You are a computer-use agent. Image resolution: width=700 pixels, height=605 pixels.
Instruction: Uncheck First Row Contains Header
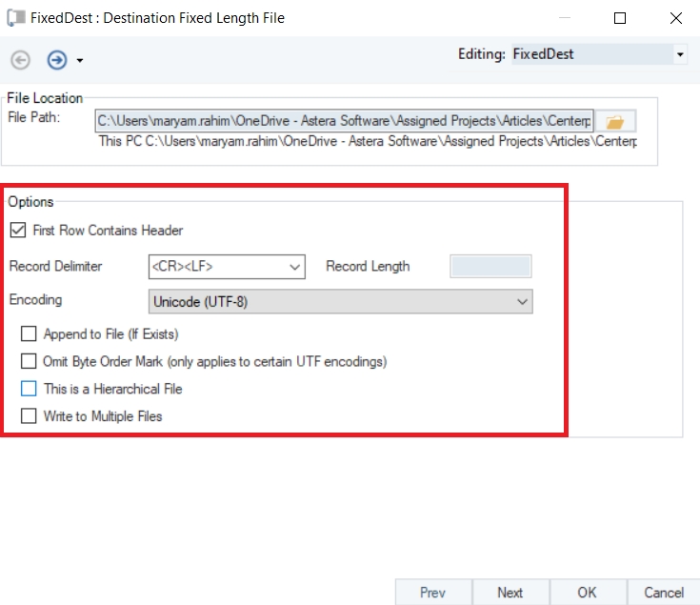17,231
